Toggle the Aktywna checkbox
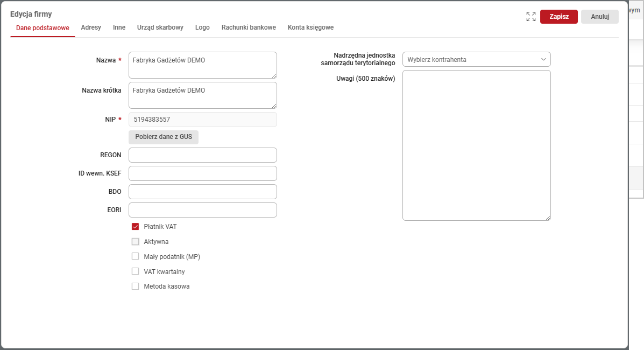 coord(136,242)
